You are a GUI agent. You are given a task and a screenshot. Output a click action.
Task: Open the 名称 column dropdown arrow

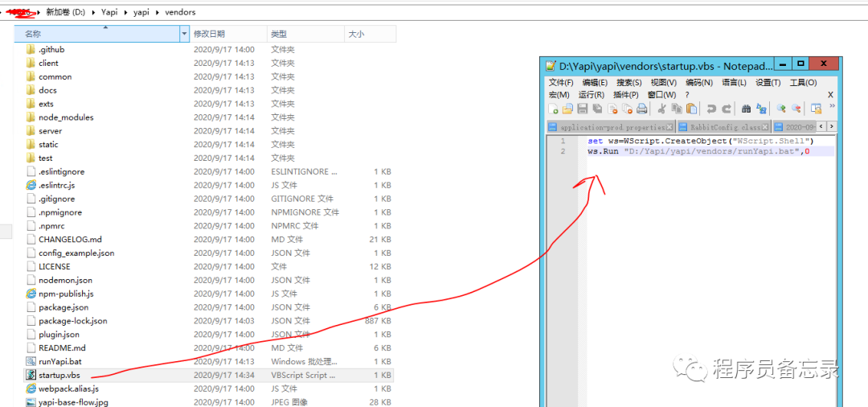pyautogui.click(x=184, y=35)
